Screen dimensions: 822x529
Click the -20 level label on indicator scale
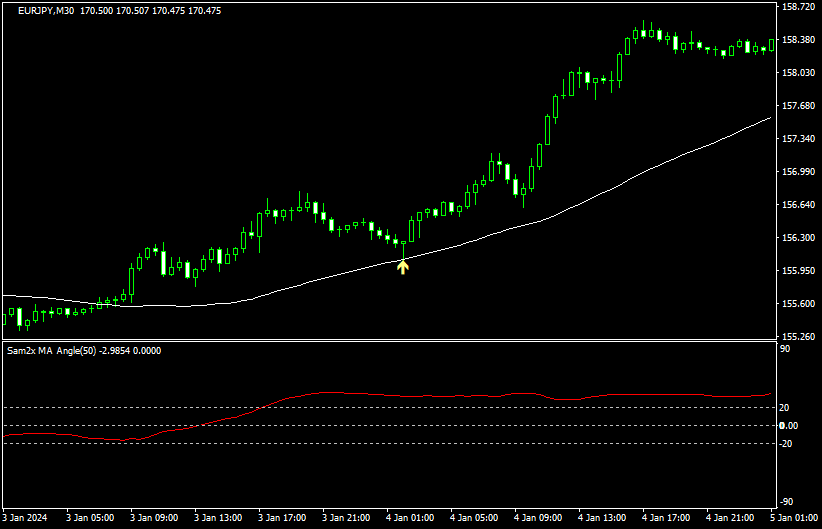coord(787,444)
